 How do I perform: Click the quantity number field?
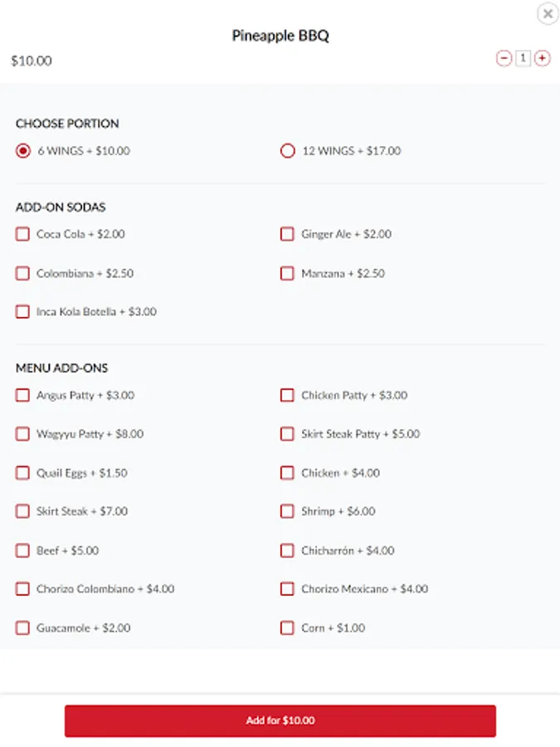(x=523, y=58)
